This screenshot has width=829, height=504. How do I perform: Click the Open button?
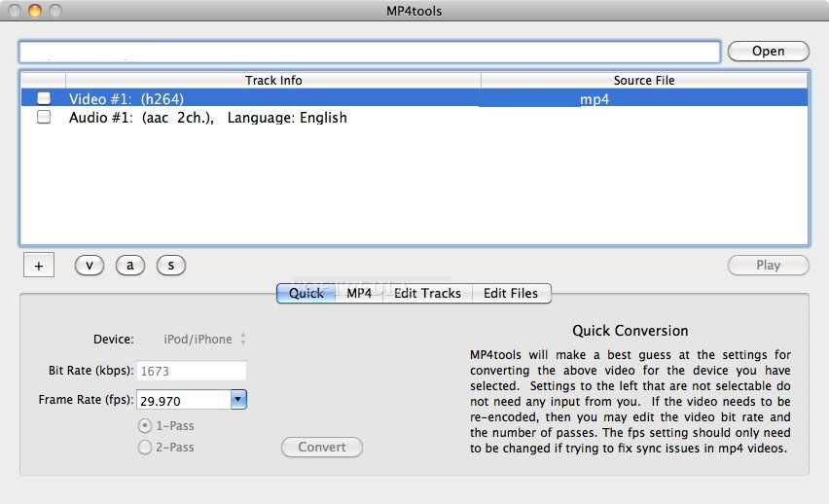769,52
